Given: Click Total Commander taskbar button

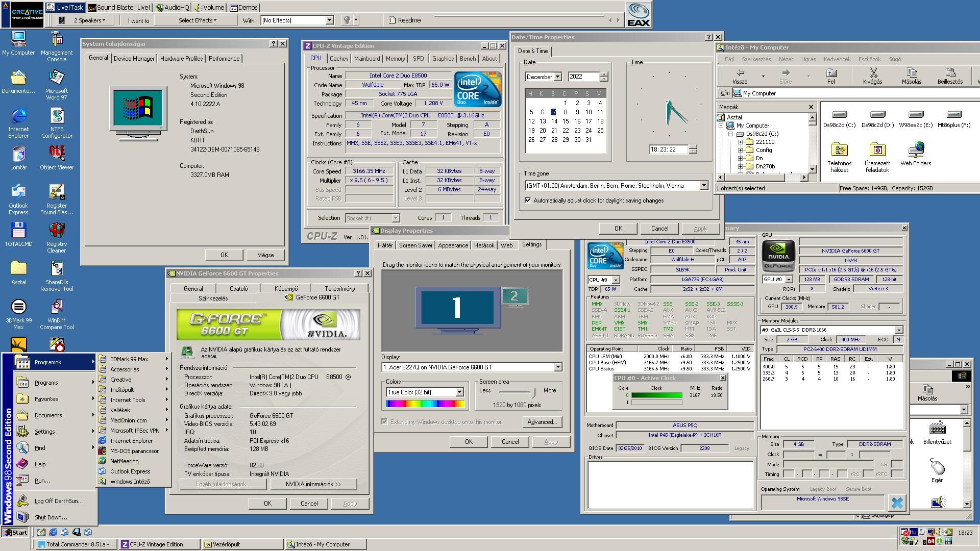Looking at the screenshot, I should [77, 544].
